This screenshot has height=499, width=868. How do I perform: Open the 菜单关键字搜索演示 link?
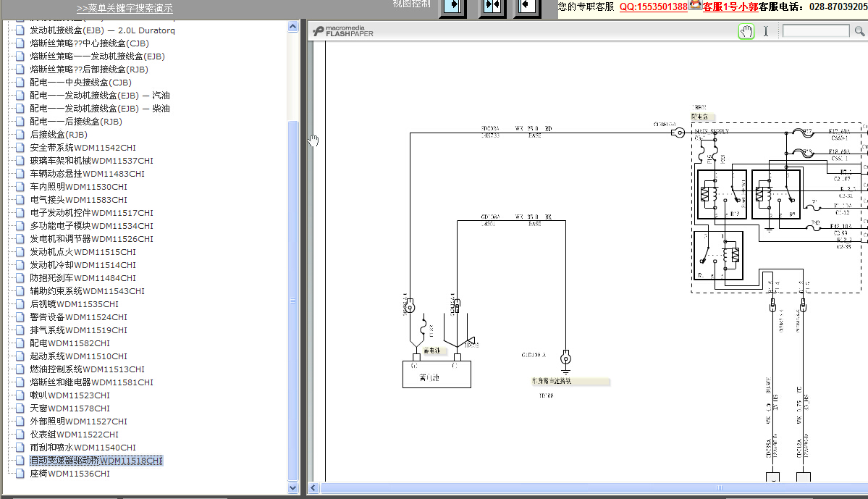(x=125, y=8)
